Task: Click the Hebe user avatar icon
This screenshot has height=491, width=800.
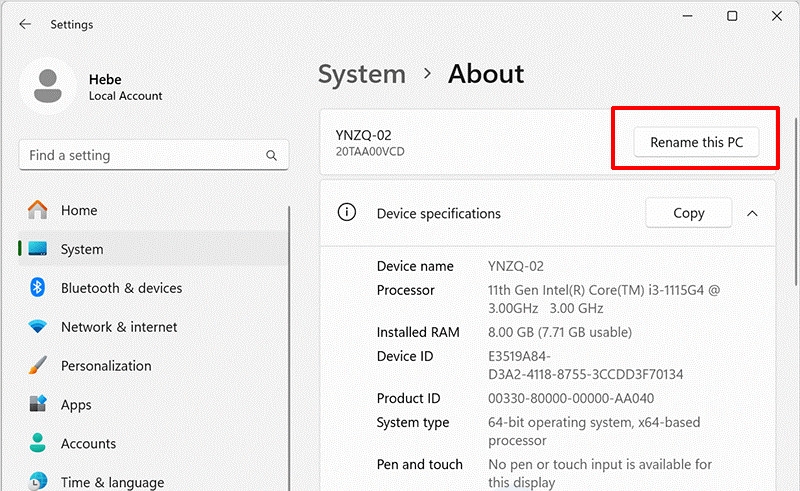Action: tap(48, 86)
